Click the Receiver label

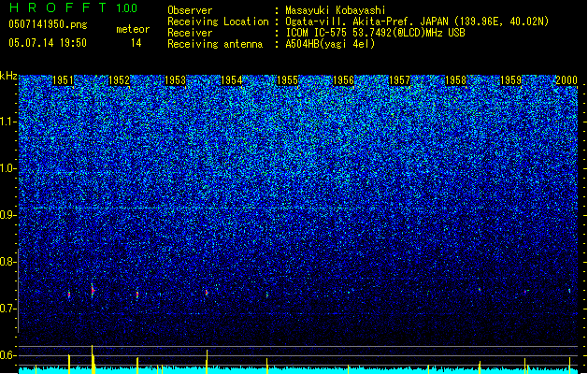(190, 33)
